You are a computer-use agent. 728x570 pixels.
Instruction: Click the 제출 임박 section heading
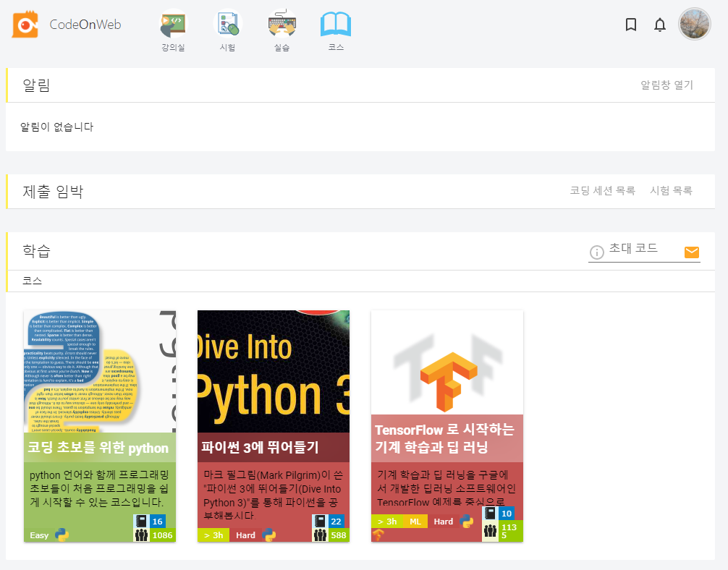pos(53,191)
